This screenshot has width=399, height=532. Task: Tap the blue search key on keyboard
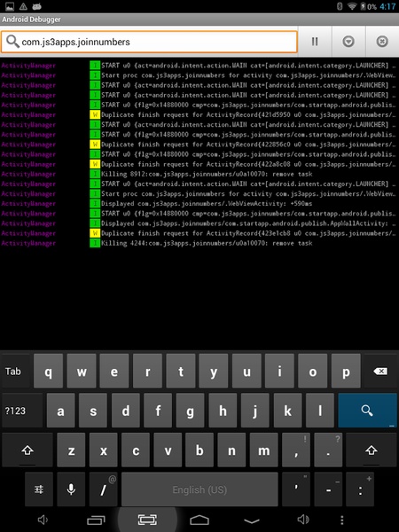[367, 411]
